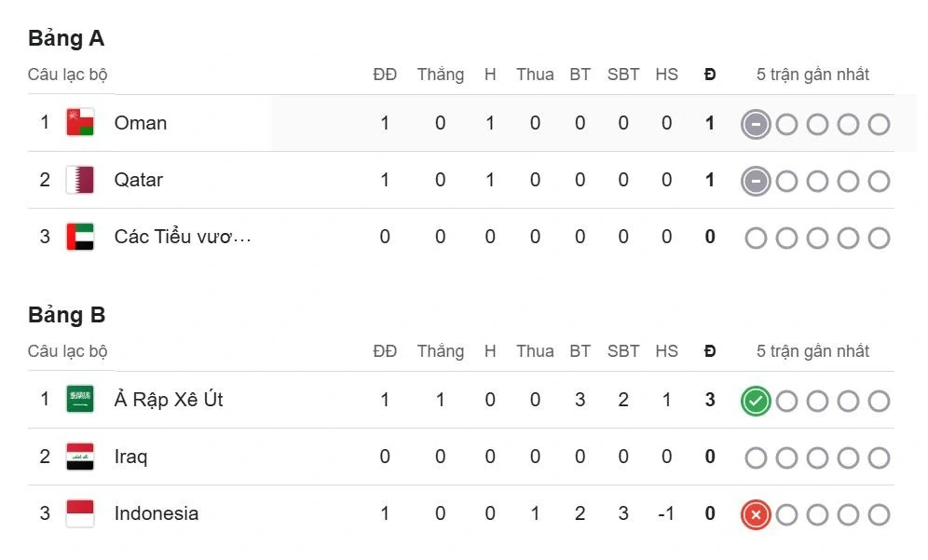Screen dimensions: 928x560
Task: Click the truncated Các Tiểu vương team name
Action: pyautogui.click(x=183, y=237)
